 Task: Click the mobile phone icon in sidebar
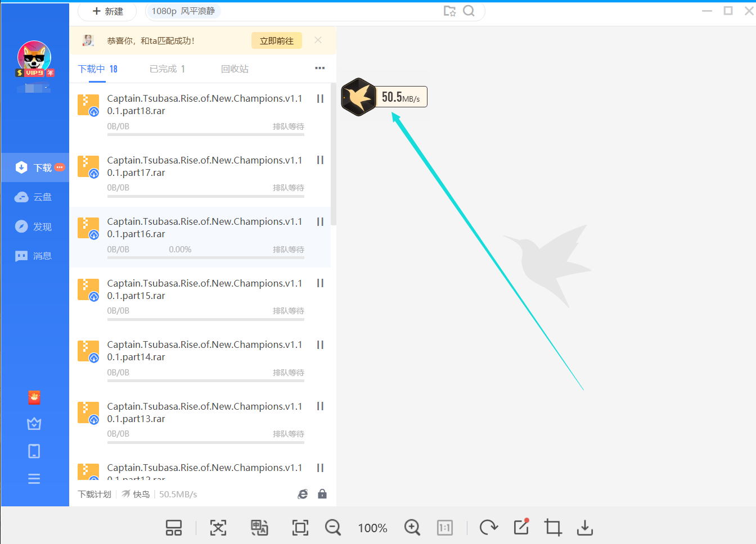[x=34, y=451]
